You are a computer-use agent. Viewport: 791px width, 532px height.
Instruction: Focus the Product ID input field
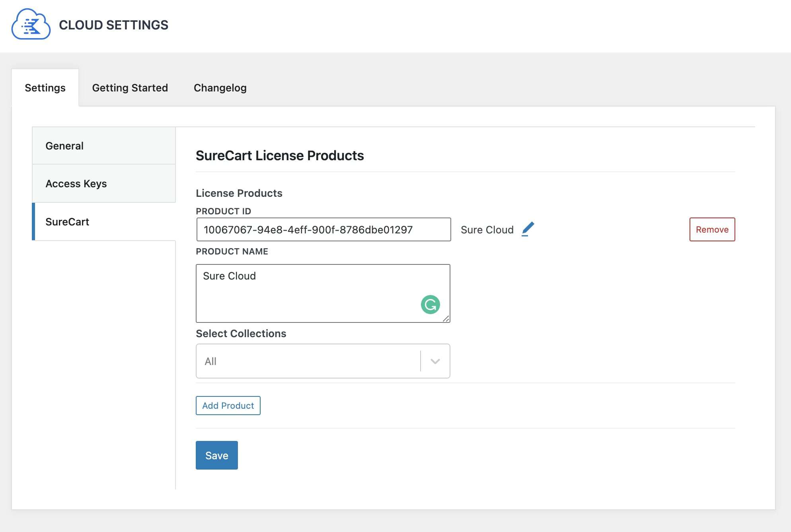click(x=323, y=229)
